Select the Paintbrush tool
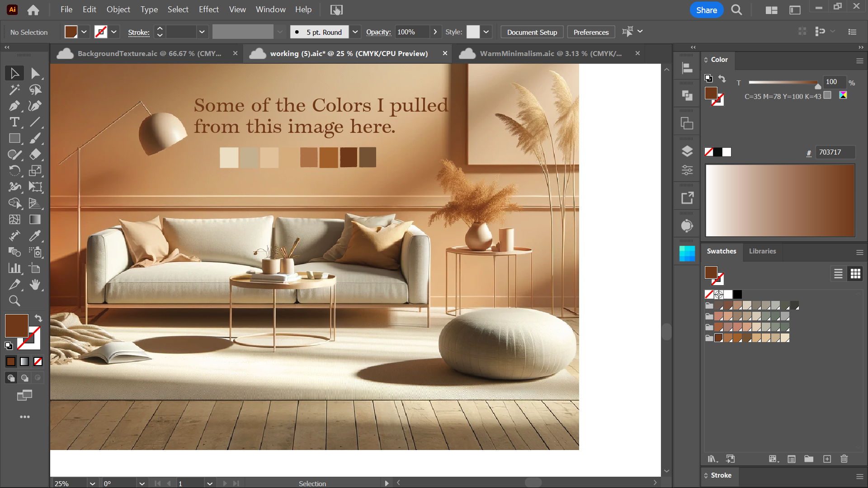 tap(35, 138)
